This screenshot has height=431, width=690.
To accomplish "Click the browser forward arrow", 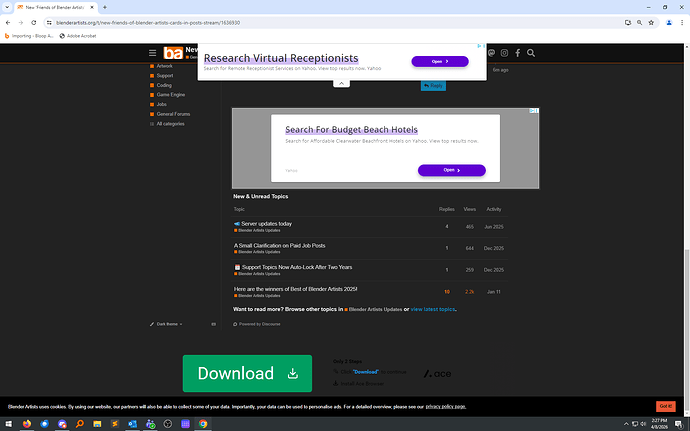I will tap(21, 22).
